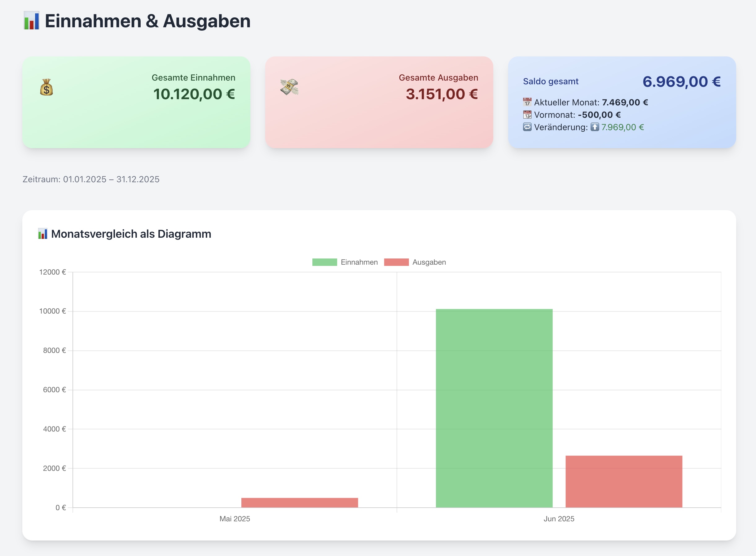This screenshot has width=756, height=556.
Task: Click the Zeitraum date range text
Action: pyautogui.click(x=91, y=179)
